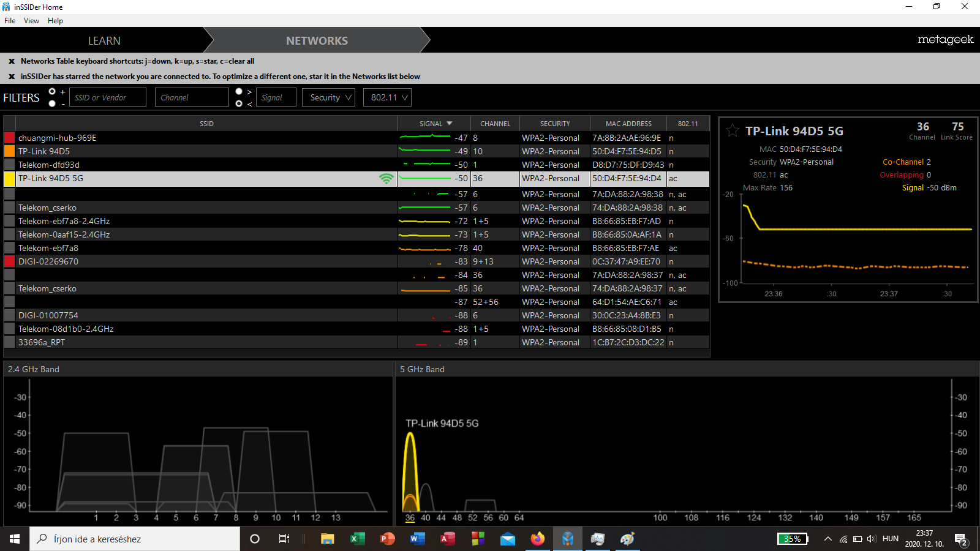Toggle star box for Telekom-dfd93d
The image size is (980, 551).
point(9,165)
